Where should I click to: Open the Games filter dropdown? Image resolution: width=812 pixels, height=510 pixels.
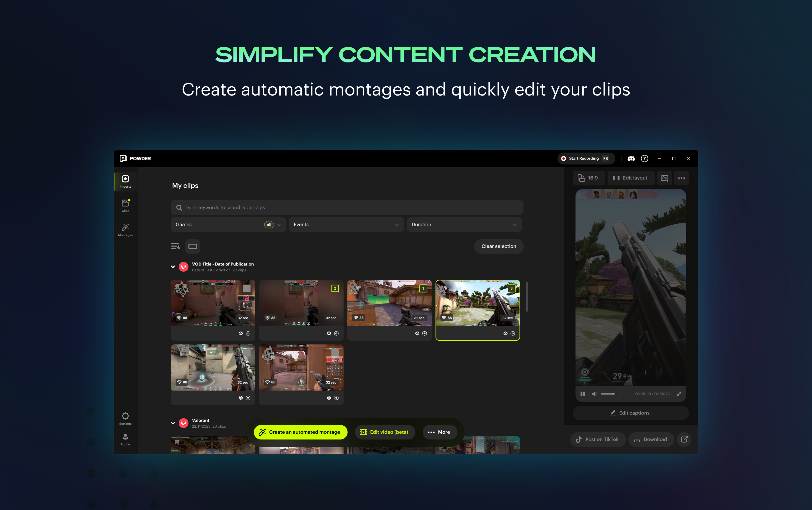coord(228,224)
